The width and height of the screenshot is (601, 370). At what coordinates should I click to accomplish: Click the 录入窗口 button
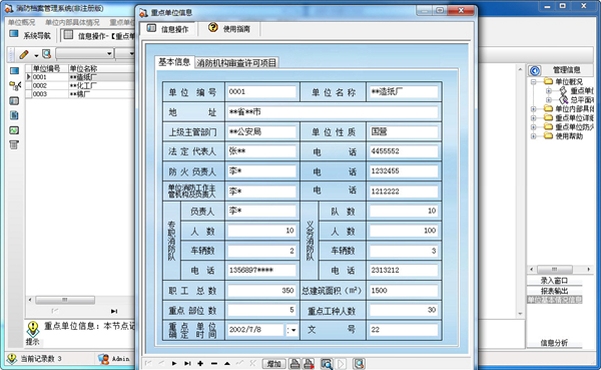554,281
